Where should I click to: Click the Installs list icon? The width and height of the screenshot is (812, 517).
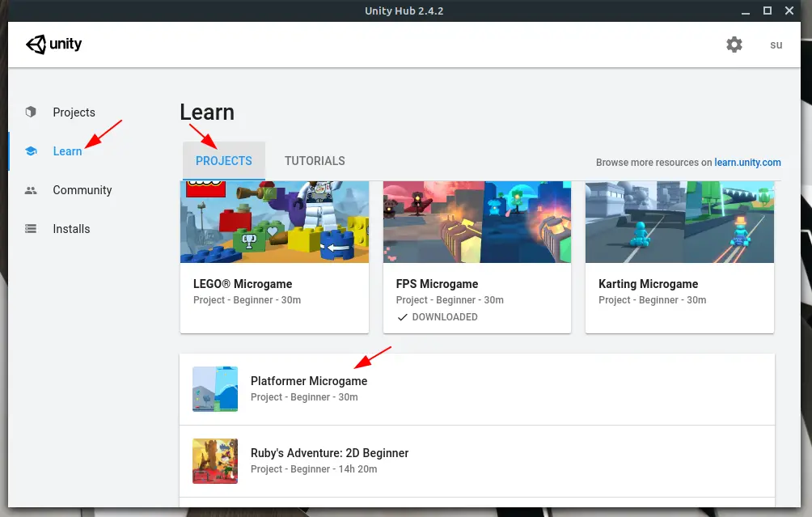point(31,228)
